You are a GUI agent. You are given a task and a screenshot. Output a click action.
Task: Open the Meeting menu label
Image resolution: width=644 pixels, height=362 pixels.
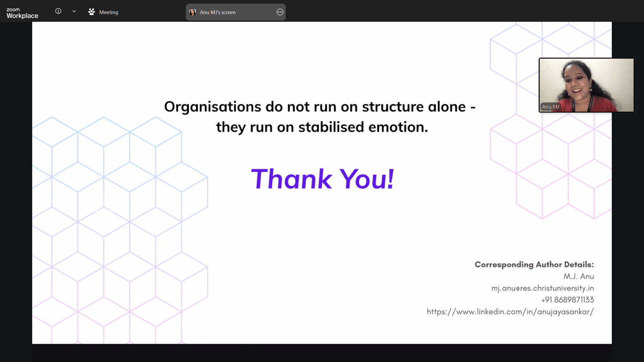(x=109, y=12)
